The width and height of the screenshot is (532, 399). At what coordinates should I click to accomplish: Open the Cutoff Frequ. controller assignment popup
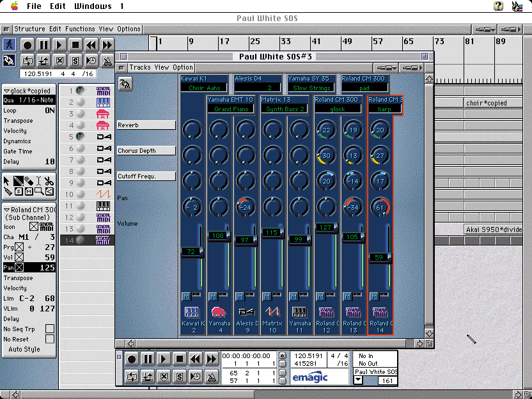tap(146, 176)
